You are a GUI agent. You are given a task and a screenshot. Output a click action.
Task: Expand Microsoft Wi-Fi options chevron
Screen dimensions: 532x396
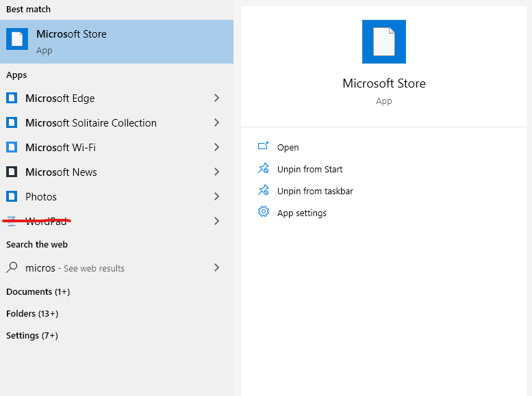pos(217,147)
